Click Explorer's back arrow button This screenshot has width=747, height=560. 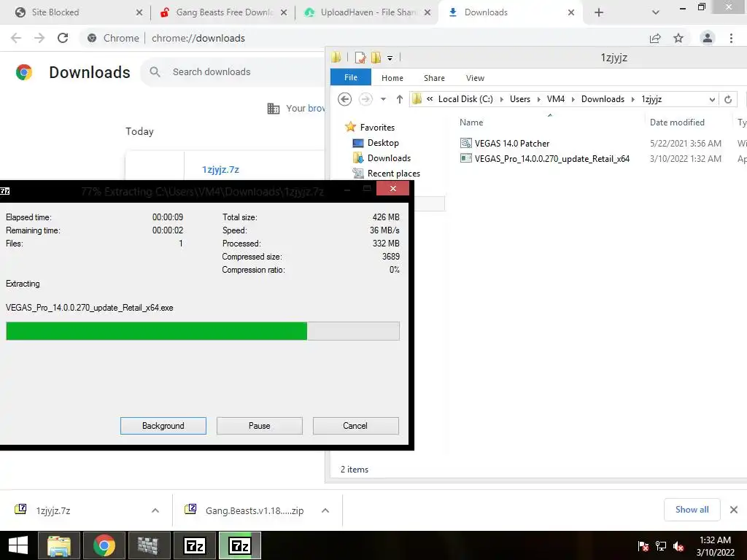click(344, 99)
